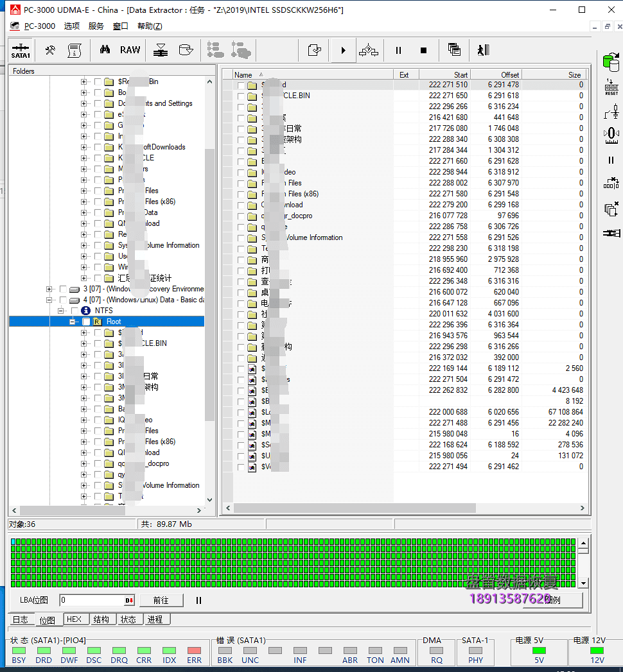
Task: Open the 帮助(Z) menu
Action: [x=150, y=26]
